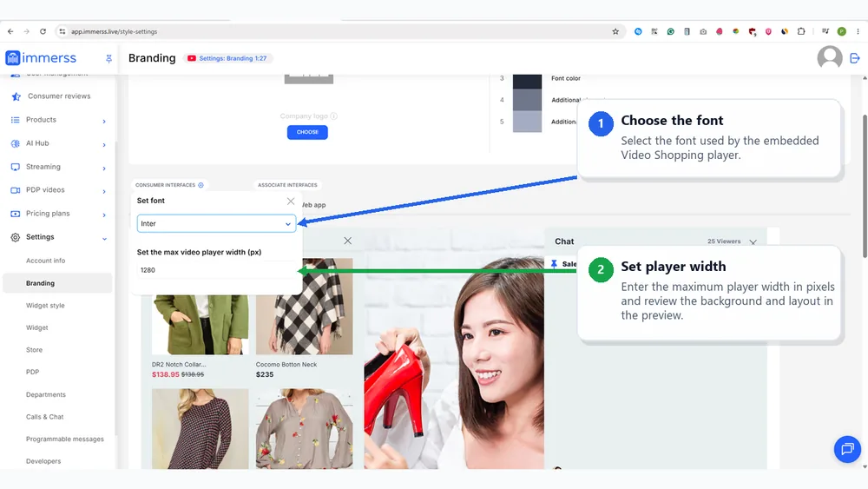Click the site info icon in address bar
Viewport: 868px width, 489px height.
pos(62,31)
